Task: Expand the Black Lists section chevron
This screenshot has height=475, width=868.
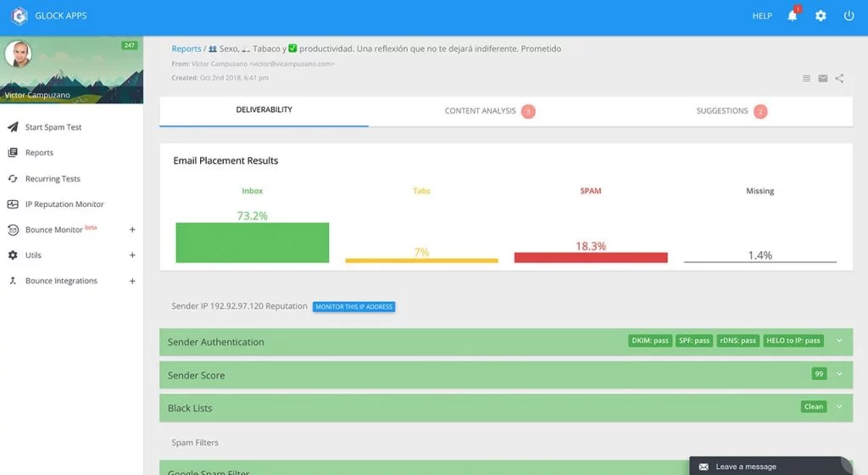Action: [x=839, y=407]
